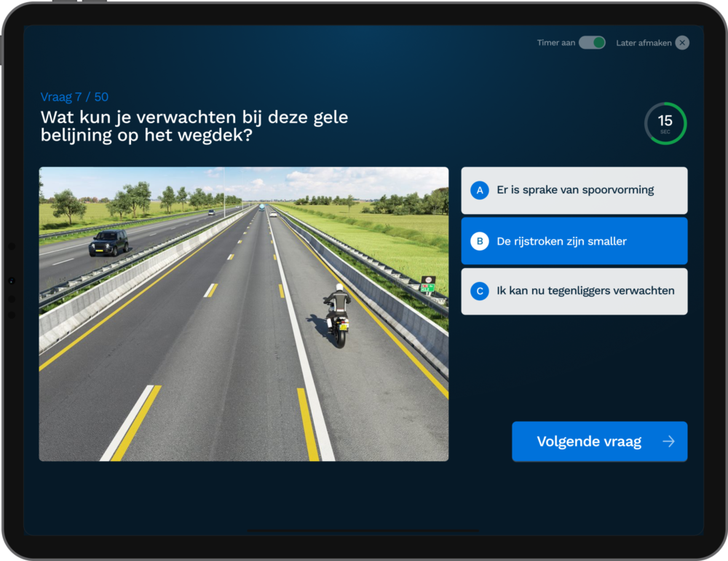728x561 pixels.
Task: Click the blue "C" badge on last answer
Action: [x=479, y=291]
